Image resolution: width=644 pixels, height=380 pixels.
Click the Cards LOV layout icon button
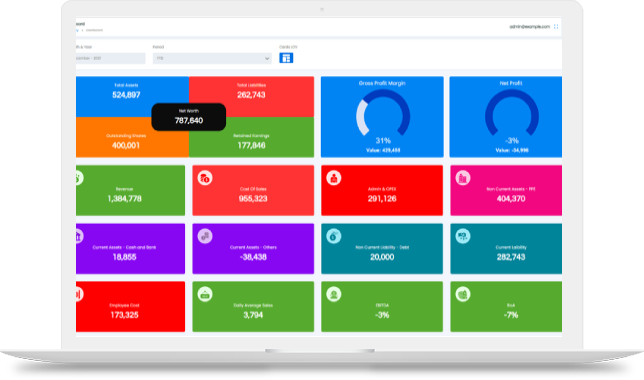point(286,58)
